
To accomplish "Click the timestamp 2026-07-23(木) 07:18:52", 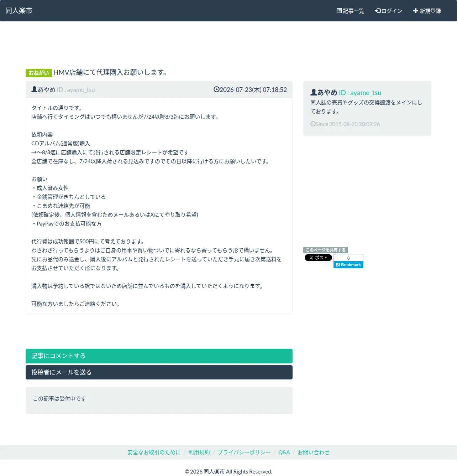I will coord(253,90).
